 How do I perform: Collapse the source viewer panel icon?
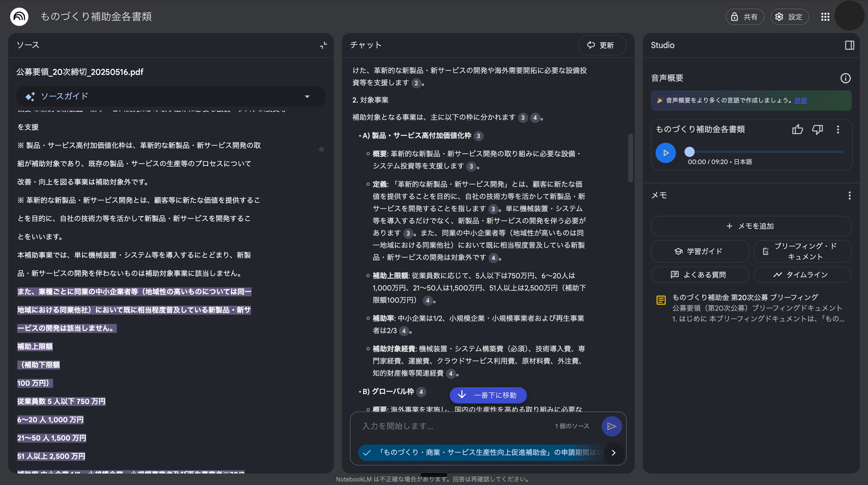tap(323, 45)
